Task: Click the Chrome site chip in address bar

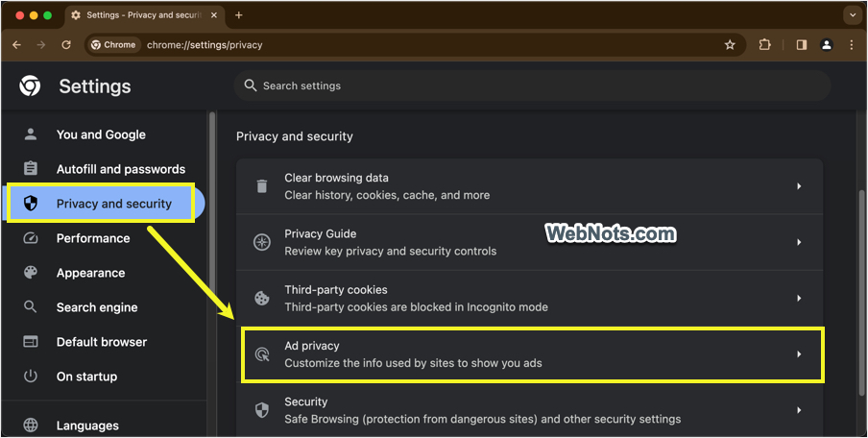Action: pos(113,45)
